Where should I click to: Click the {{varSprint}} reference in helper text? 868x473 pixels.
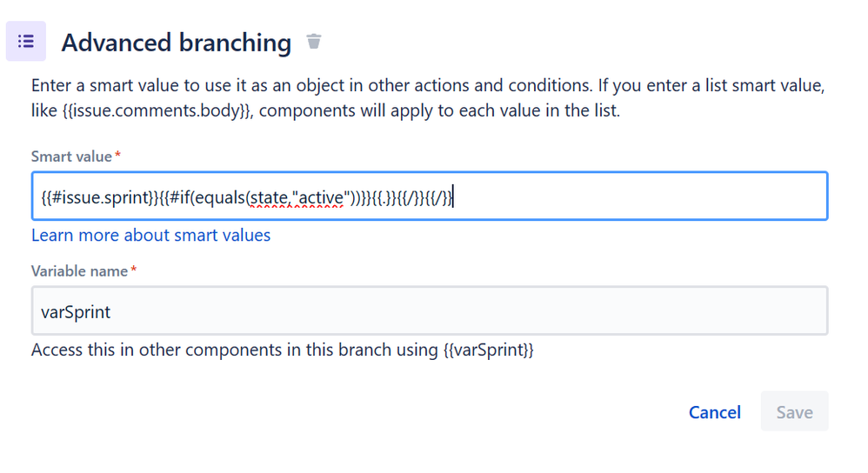coord(488,350)
